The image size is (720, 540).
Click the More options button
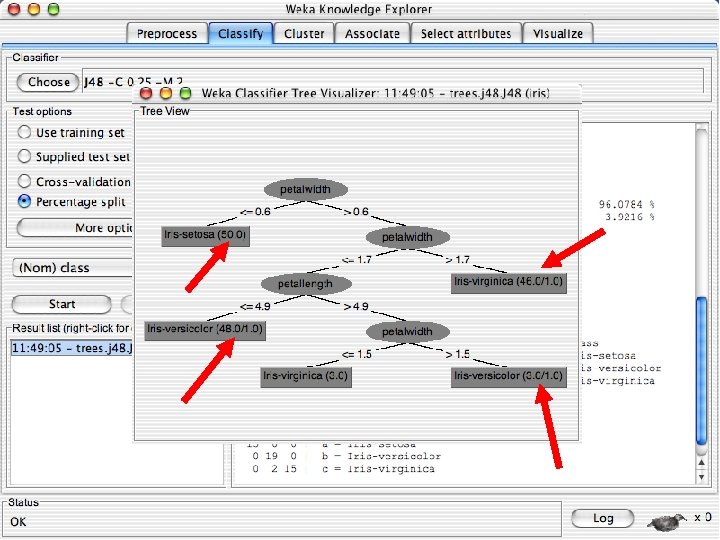tap(75, 228)
